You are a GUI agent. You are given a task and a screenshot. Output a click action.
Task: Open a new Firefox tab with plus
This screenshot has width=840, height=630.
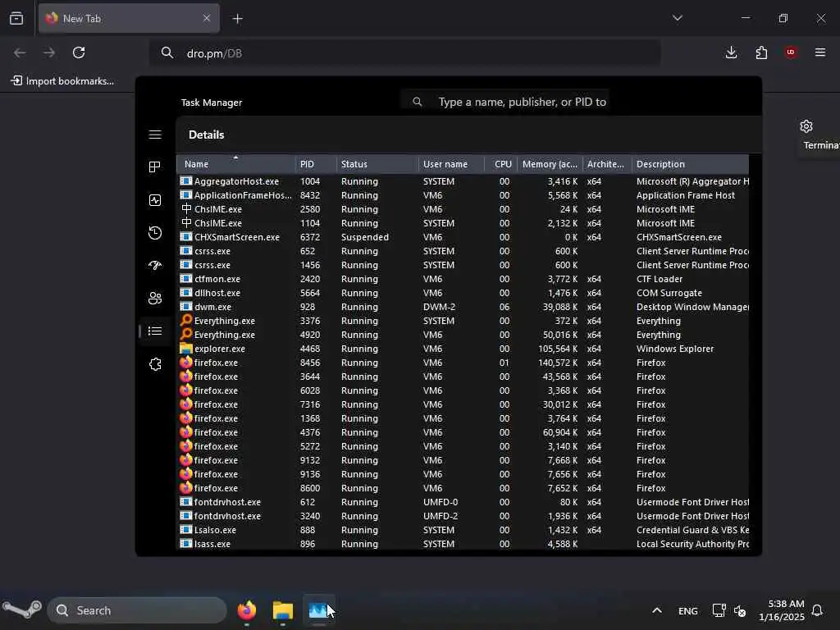[237, 19]
